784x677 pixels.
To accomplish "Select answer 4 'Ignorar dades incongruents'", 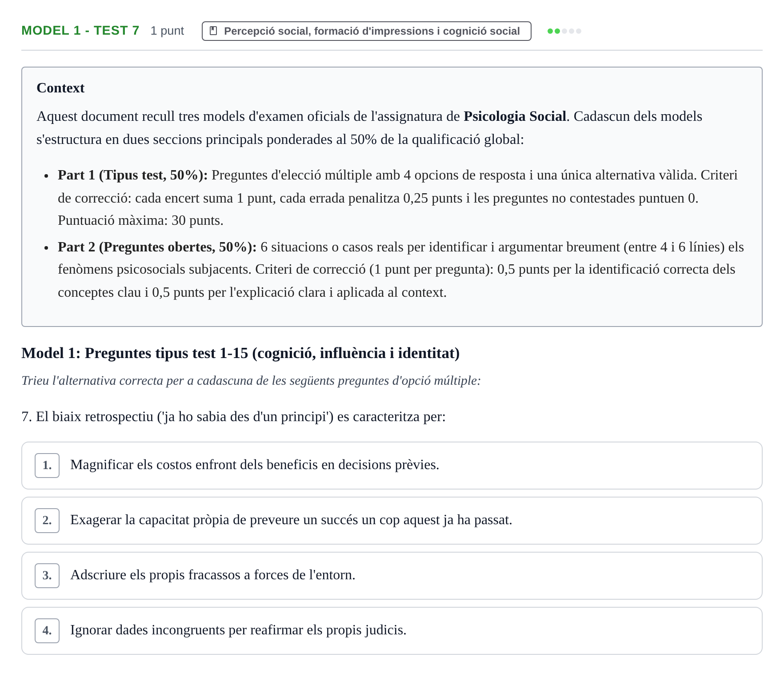I will (392, 631).
